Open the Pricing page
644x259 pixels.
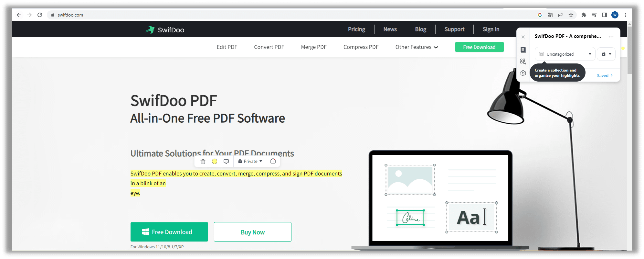point(356,29)
